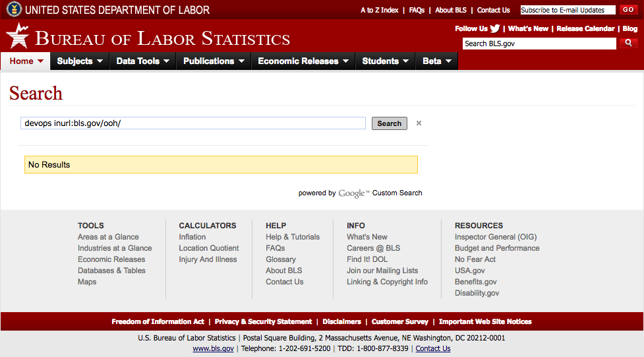The height and width of the screenshot is (357, 644).
Task: Open Privacy & Security Statement
Action: tap(263, 321)
